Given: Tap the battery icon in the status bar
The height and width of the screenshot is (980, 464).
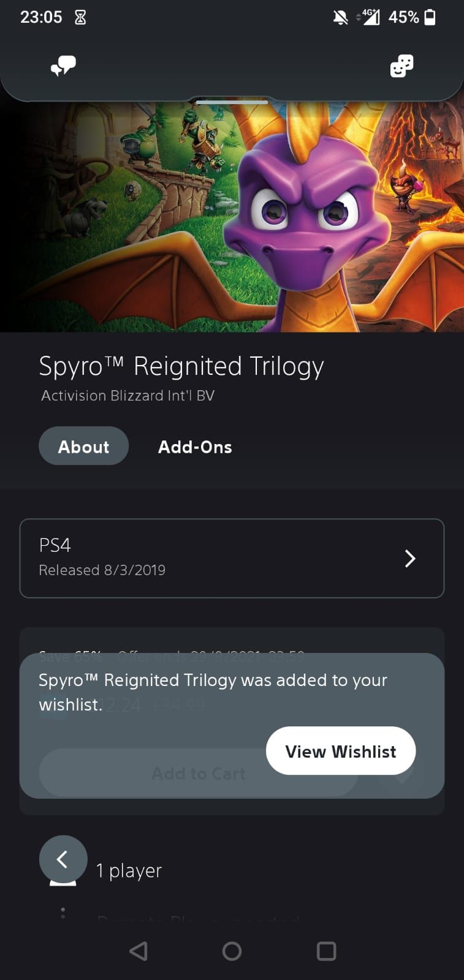Looking at the screenshot, I should (x=430, y=16).
